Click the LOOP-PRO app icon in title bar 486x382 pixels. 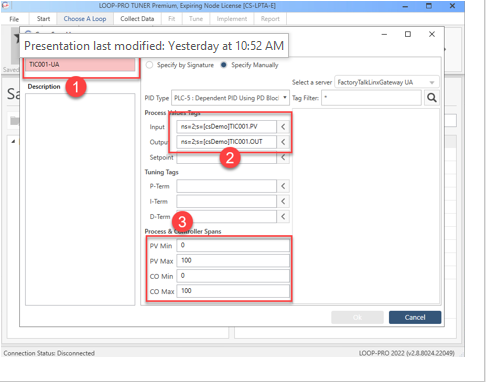pos(6,6)
